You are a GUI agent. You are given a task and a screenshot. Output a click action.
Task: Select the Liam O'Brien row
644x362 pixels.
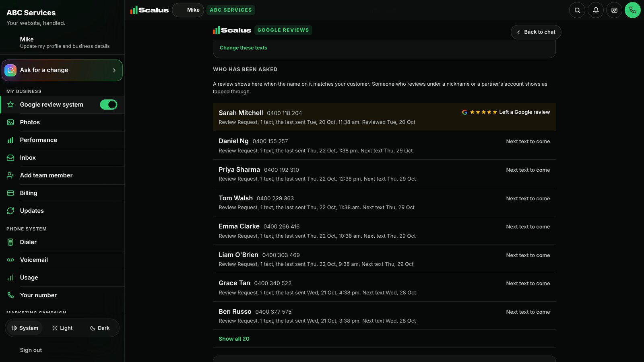384,259
